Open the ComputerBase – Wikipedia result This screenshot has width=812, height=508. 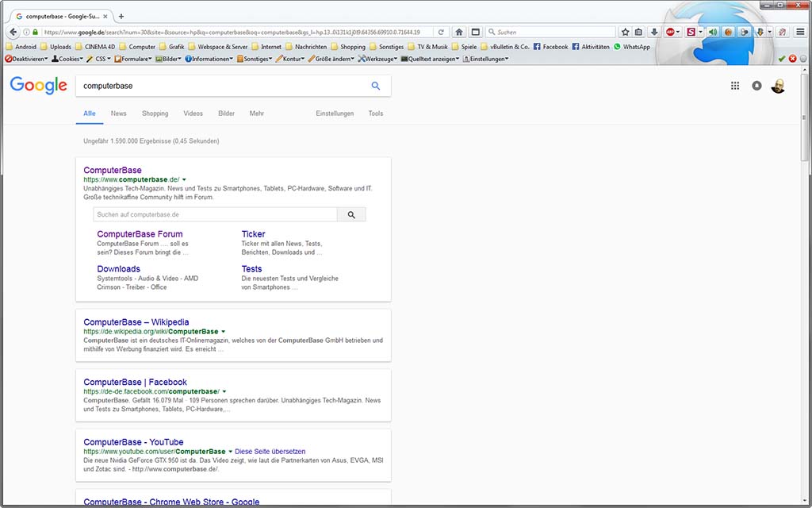click(x=136, y=322)
